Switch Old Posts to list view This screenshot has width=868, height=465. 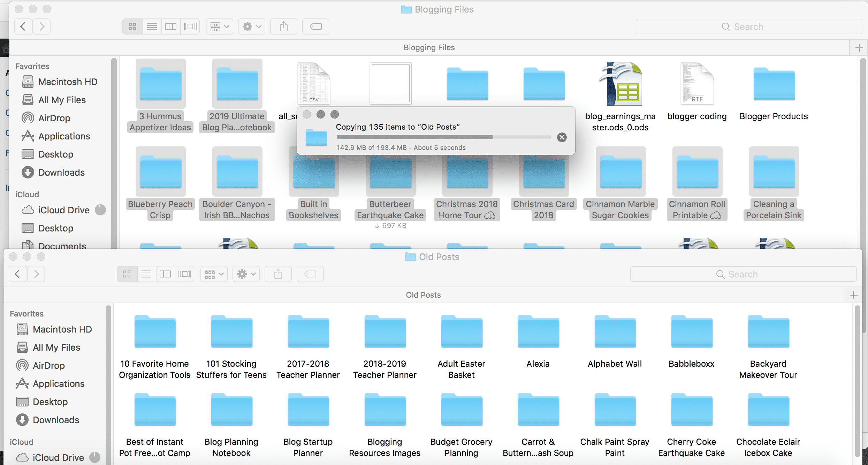pos(146,274)
